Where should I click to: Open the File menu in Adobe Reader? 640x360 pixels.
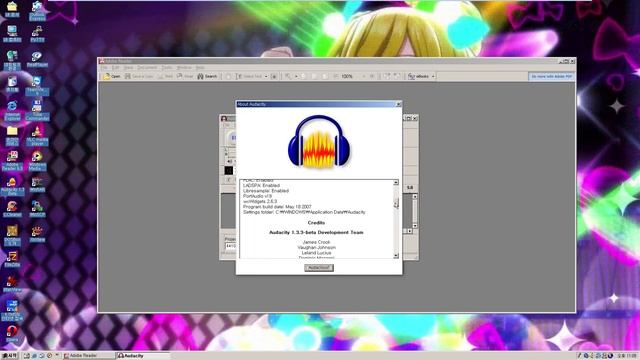(x=104, y=67)
